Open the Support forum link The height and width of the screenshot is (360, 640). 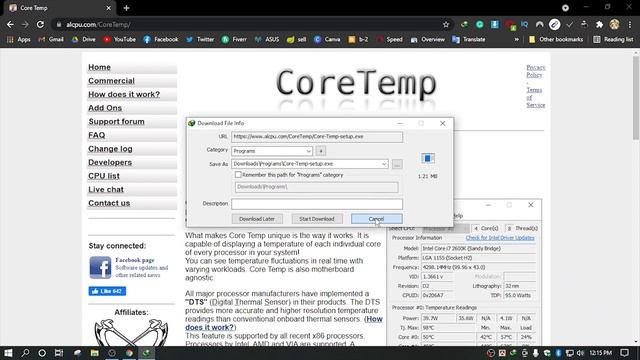(x=116, y=122)
